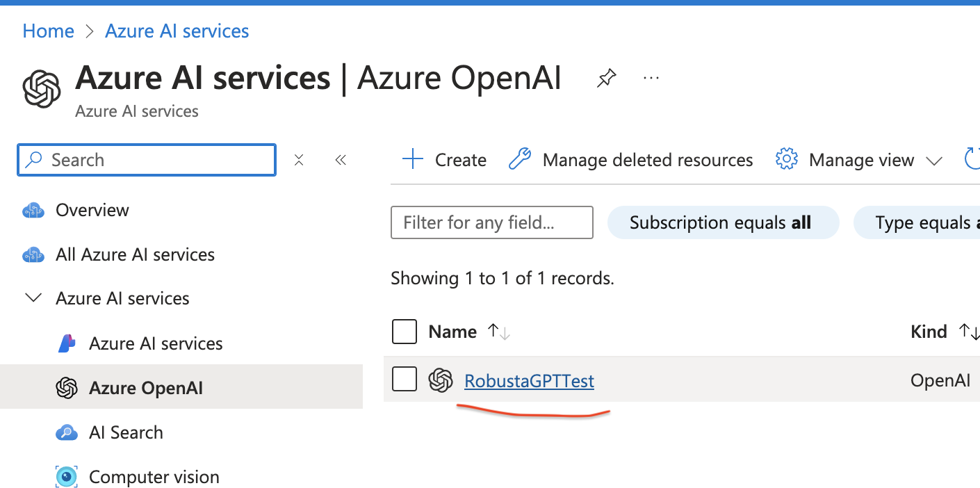
Task: Collapse the Azure AI services tree group
Action: [33, 298]
